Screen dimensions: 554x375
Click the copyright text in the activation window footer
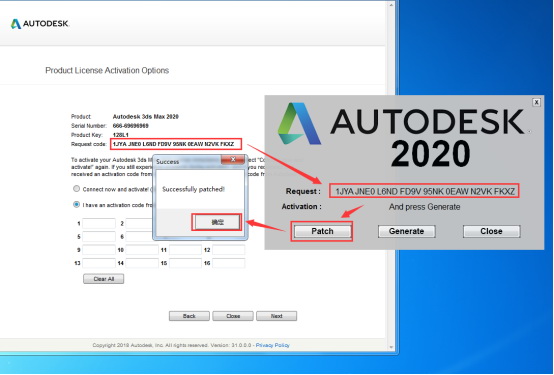pyautogui.click(x=172, y=345)
